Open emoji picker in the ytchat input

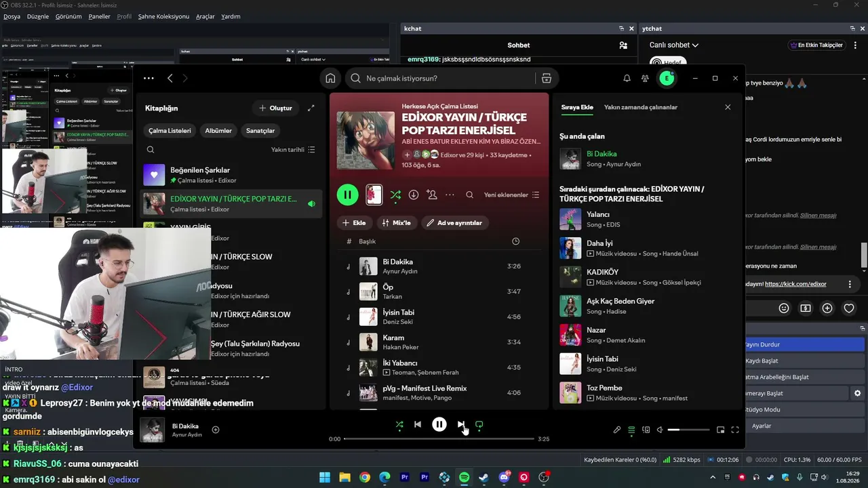784,308
